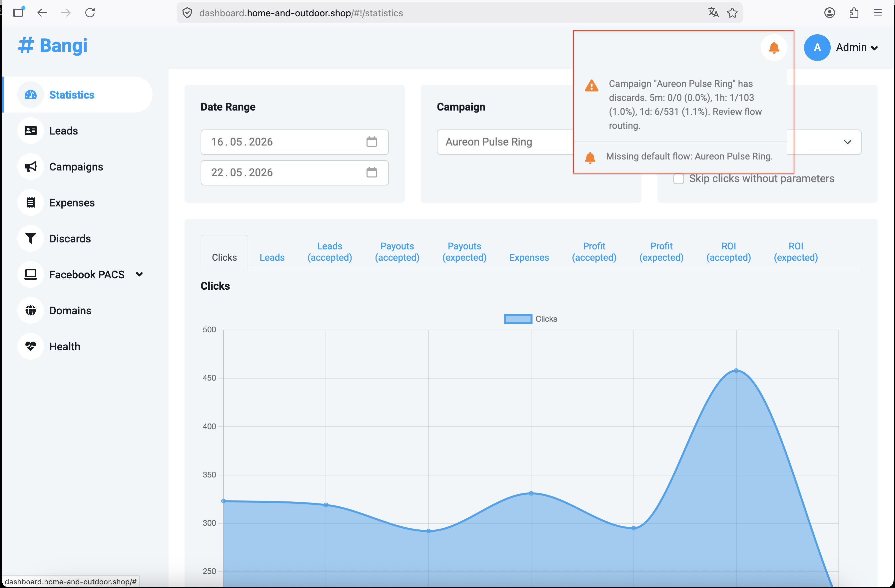895x588 pixels.
Task: Click the Campaigns megaphone icon
Action: (x=30, y=167)
